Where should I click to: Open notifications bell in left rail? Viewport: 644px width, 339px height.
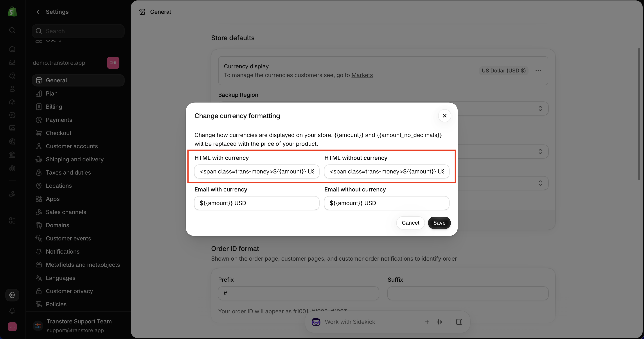point(12,311)
